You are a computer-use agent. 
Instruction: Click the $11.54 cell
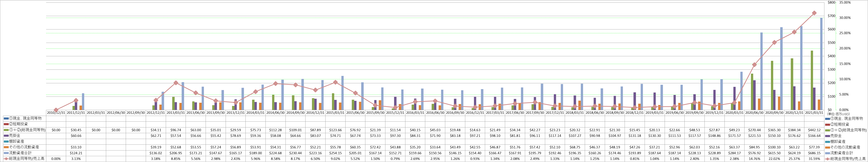395,130
